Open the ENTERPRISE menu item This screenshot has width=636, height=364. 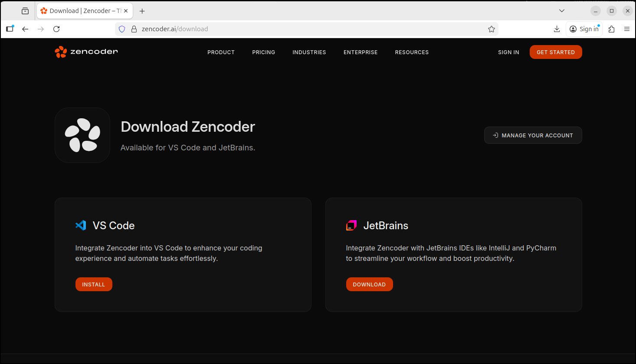[x=361, y=52]
